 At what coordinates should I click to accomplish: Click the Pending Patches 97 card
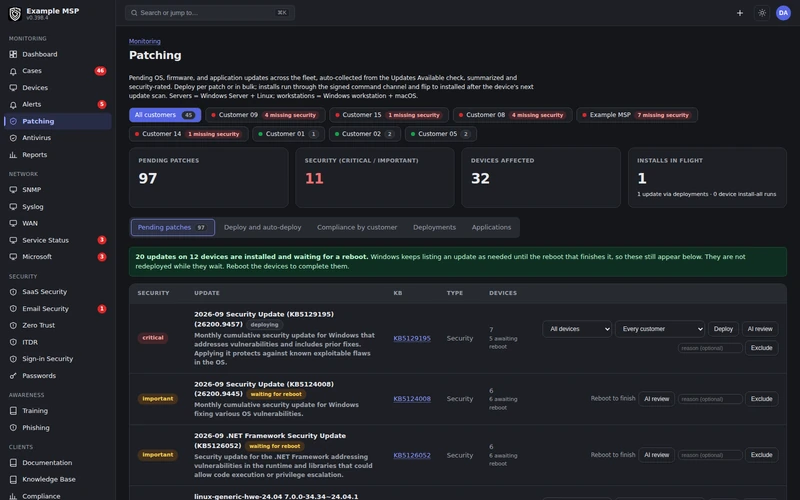point(209,178)
